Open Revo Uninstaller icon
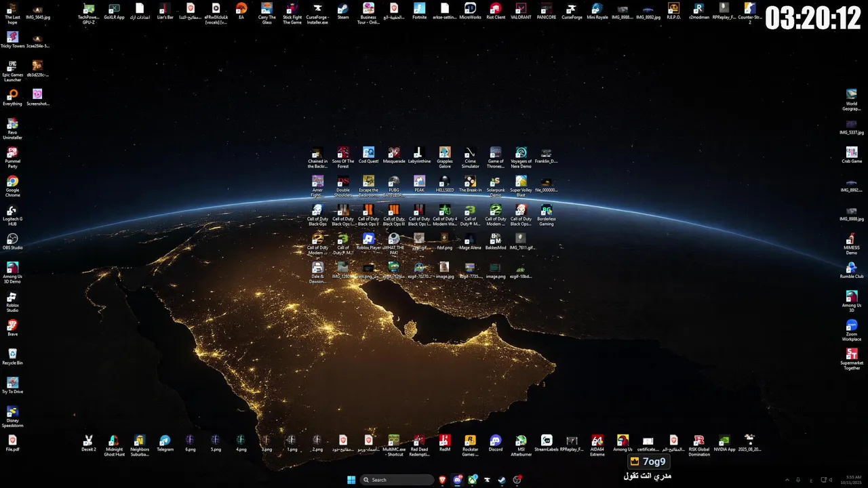Image resolution: width=868 pixels, height=488 pixels. tap(12, 128)
